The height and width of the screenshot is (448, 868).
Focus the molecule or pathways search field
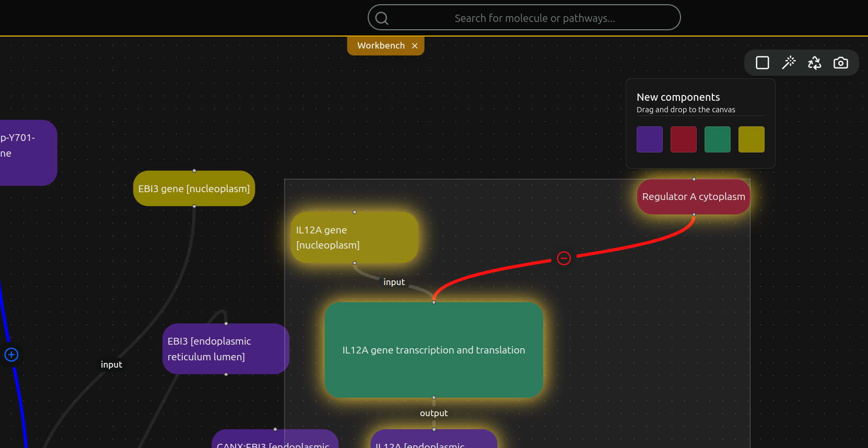pos(524,18)
